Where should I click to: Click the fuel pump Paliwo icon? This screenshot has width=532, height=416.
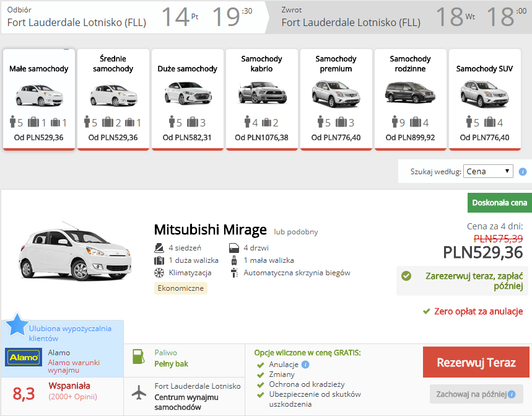139,356
